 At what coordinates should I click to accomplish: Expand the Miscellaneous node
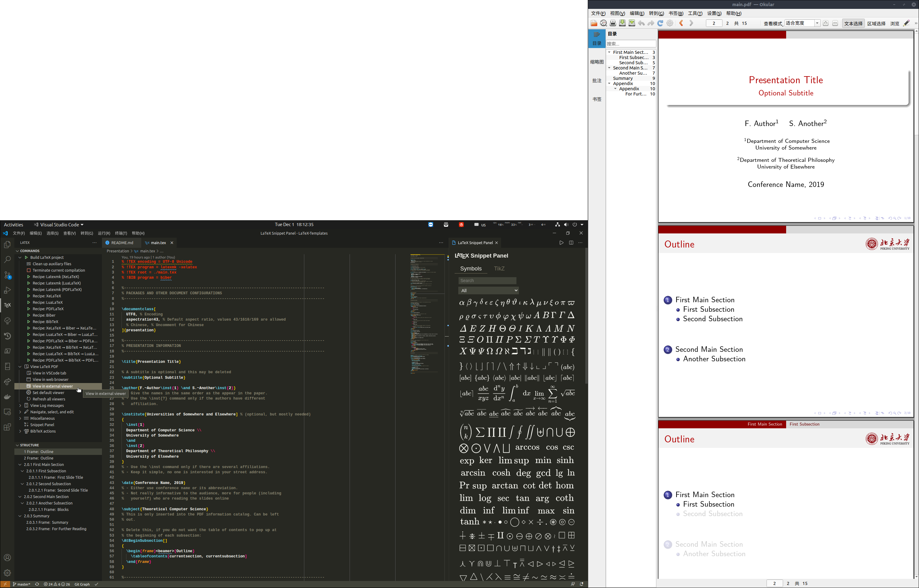click(20, 419)
